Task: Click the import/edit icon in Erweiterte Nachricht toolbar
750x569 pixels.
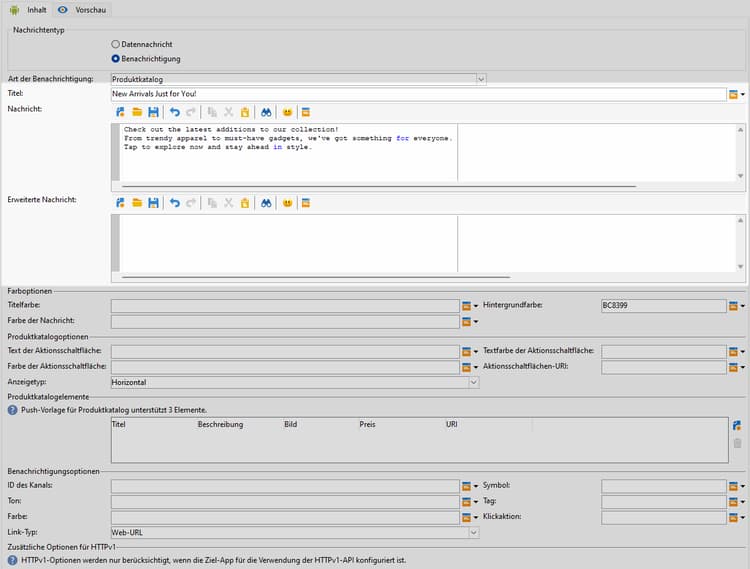Action: 120,203
